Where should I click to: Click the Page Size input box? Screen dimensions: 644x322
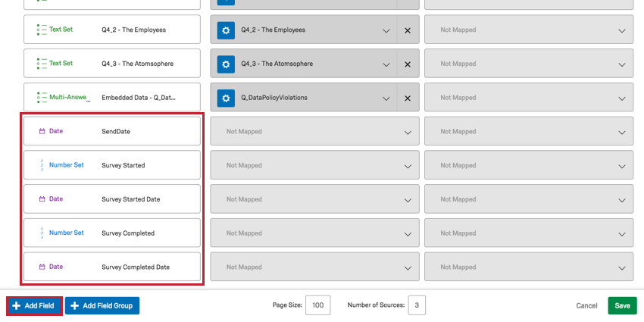pos(317,305)
